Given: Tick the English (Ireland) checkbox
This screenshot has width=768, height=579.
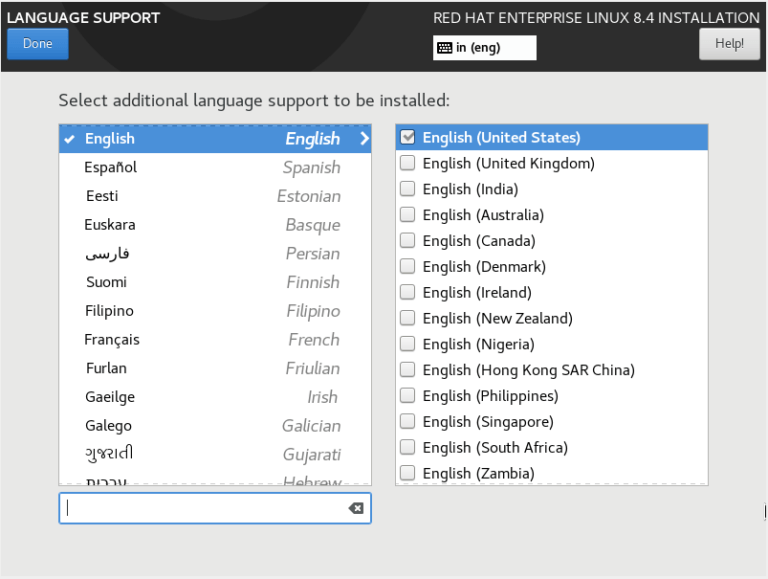Looking at the screenshot, I should (408, 292).
